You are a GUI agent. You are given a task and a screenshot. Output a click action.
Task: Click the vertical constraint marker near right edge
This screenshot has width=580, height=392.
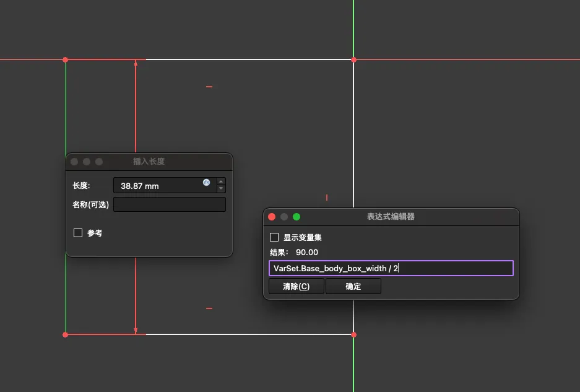tap(327, 198)
